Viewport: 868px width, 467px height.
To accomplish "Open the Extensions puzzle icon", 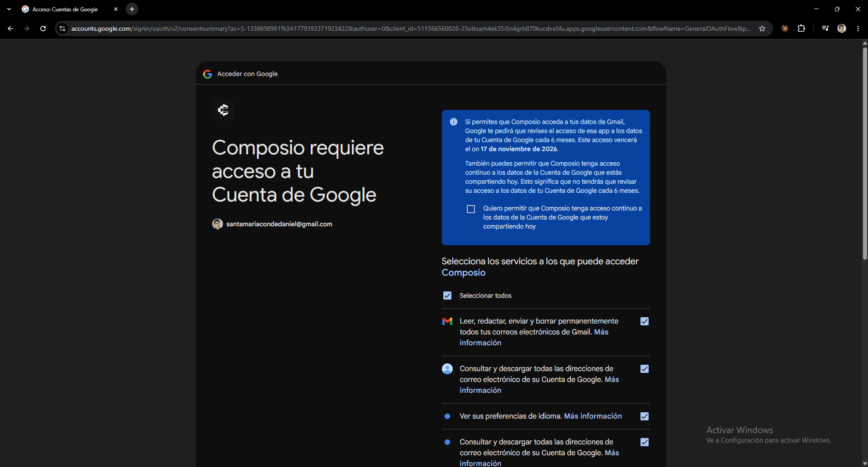I will pos(801,29).
